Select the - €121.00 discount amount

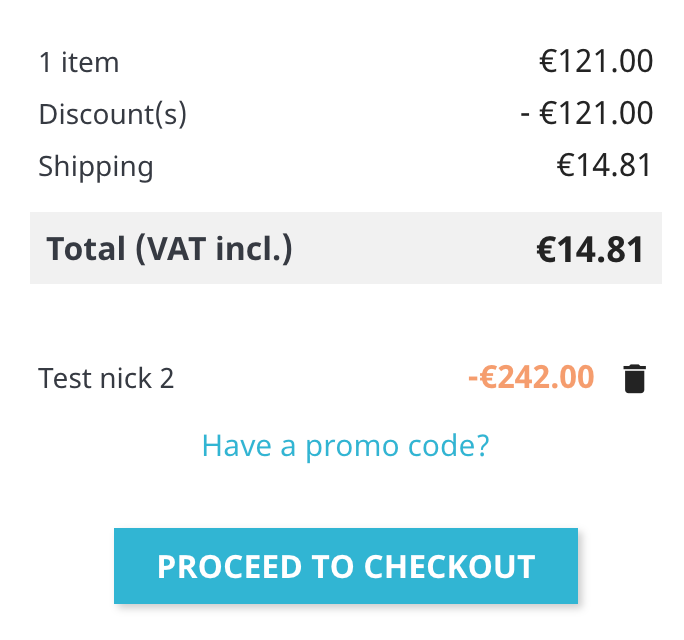coord(587,114)
